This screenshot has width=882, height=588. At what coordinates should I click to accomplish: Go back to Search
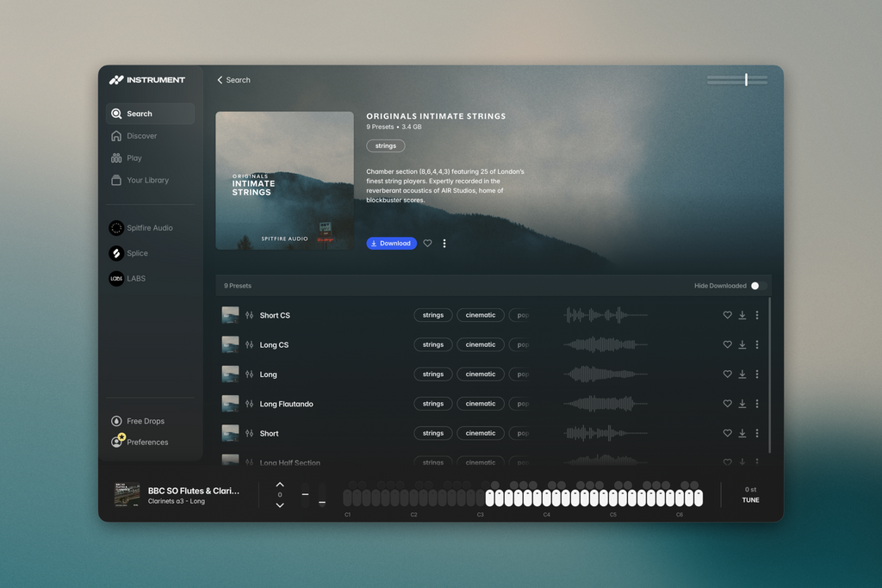234,80
